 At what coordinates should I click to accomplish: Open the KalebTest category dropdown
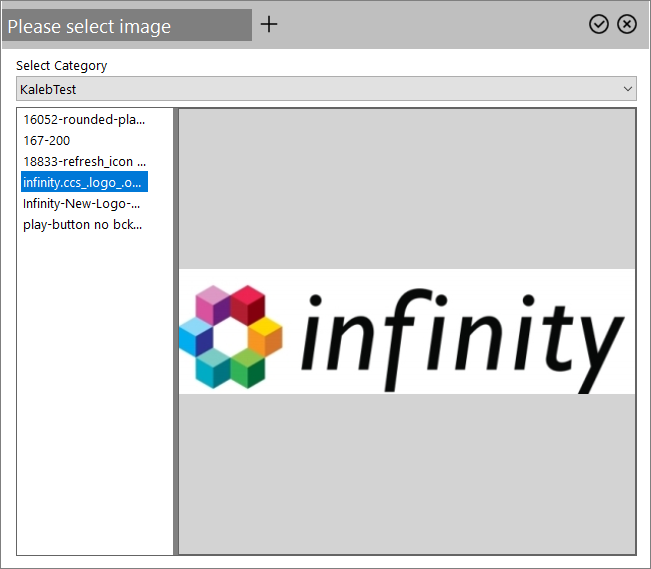coord(326,88)
